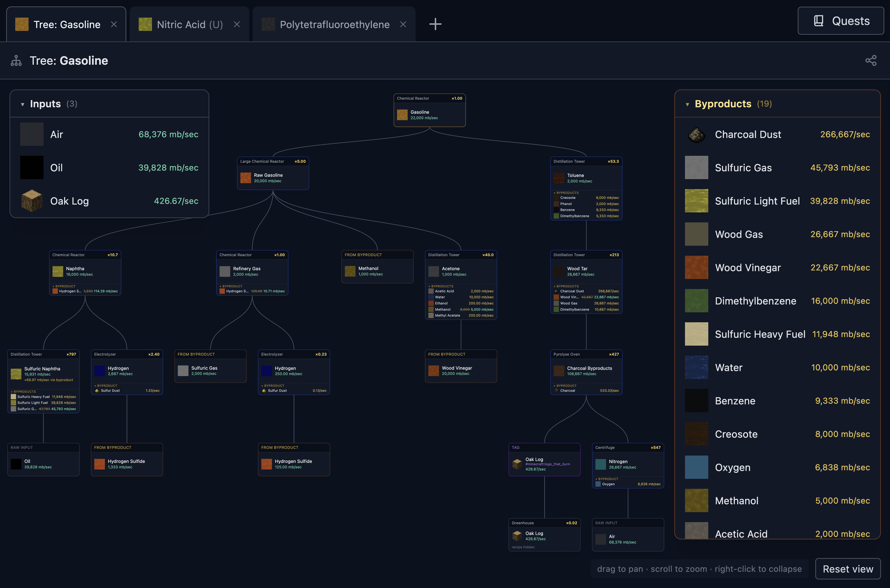Click the Air icon in Inputs
Viewport: 890px width, 588px height.
[x=32, y=134]
